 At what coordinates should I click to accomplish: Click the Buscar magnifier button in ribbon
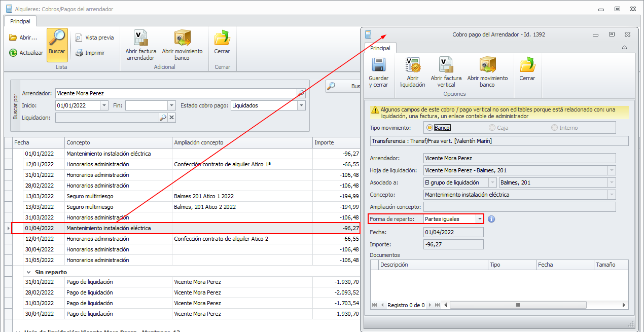57,45
